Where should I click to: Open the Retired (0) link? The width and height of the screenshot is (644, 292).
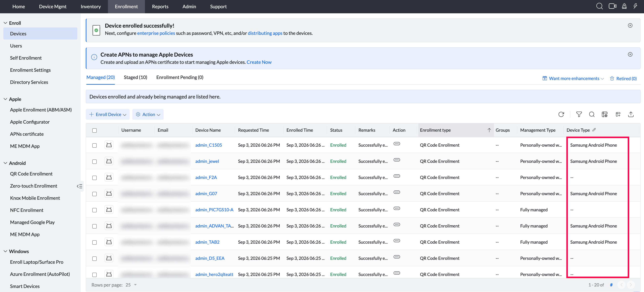tap(623, 78)
